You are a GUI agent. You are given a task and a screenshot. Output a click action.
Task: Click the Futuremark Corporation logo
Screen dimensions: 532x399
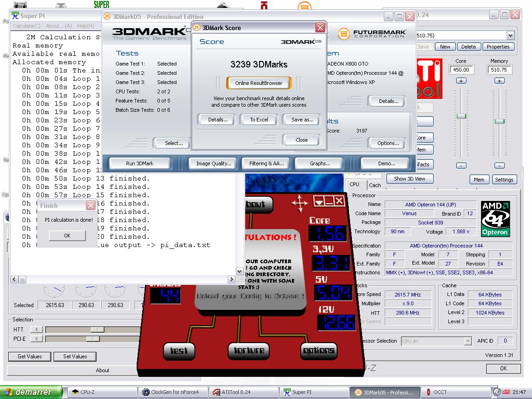click(x=372, y=34)
